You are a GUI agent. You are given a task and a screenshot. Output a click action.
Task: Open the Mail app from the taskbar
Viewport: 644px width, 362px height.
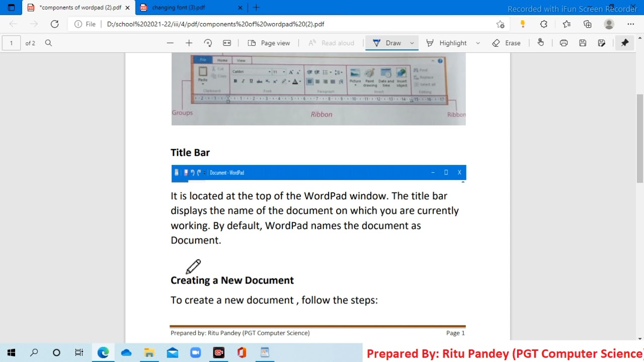coord(173,353)
